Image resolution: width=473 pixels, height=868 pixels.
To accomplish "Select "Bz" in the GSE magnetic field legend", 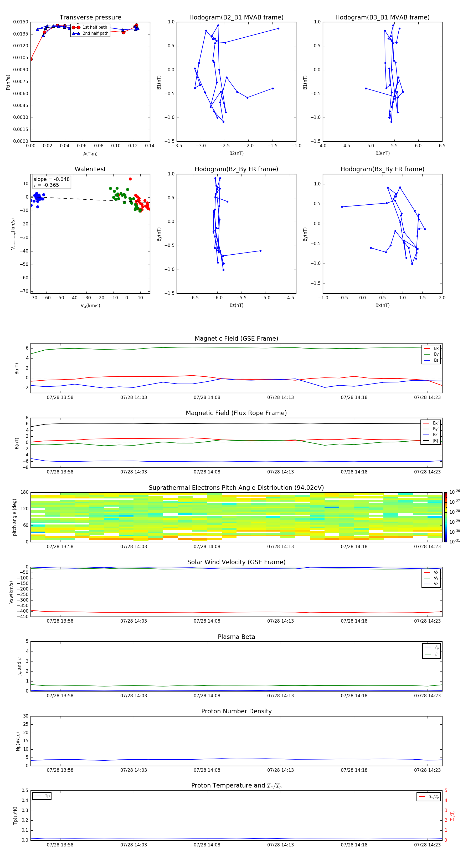I will click(431, 360).
